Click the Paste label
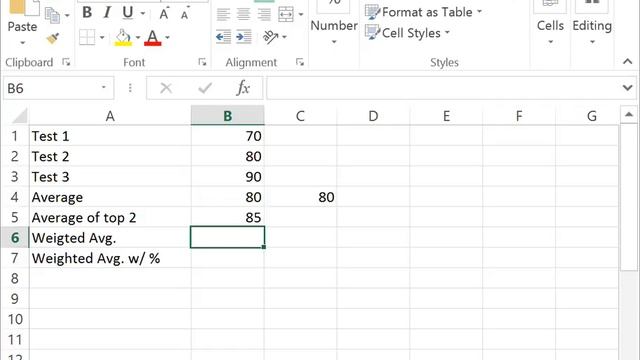 22,27
